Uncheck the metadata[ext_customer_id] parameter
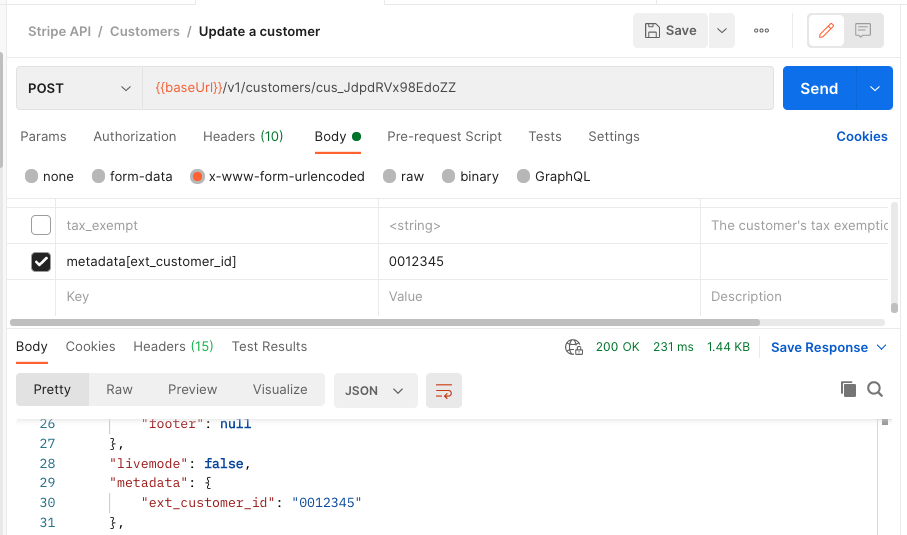The image size is (907, 535). (40, 261)
